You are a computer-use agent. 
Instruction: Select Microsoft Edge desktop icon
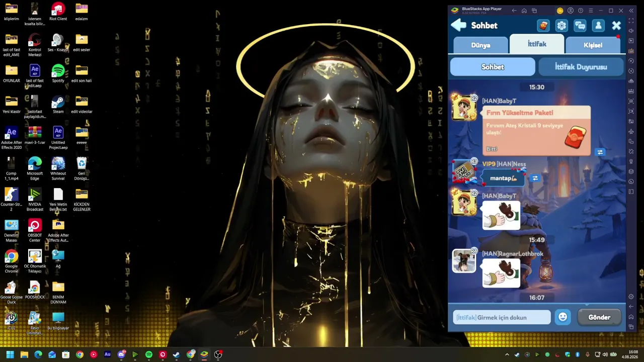(x=35, y=169)
